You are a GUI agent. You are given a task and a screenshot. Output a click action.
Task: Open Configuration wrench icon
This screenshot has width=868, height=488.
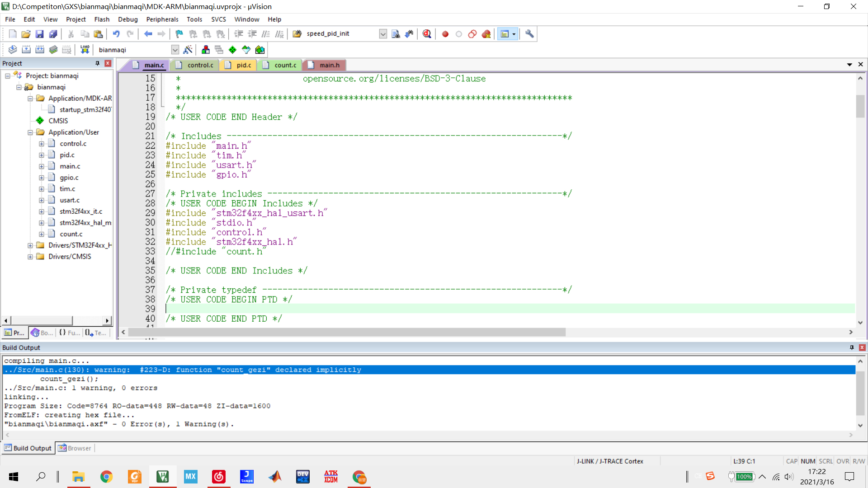pyautogui.click(x=529, y=34)
